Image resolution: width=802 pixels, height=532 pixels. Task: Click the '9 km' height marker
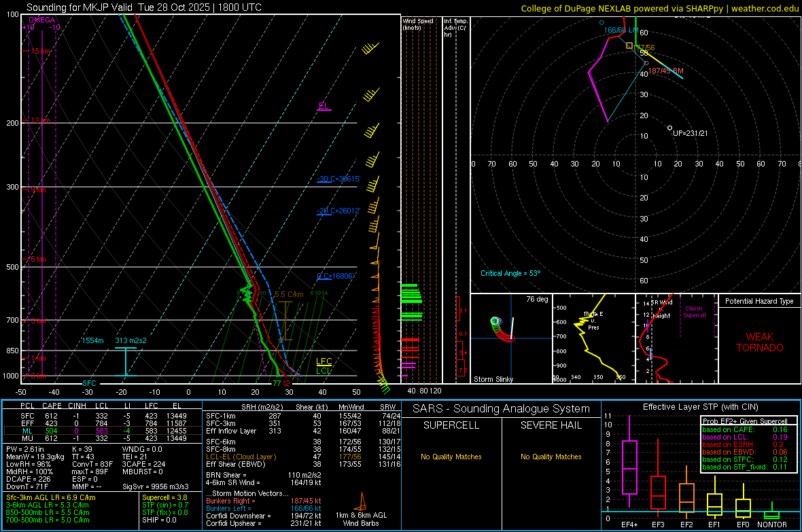pyautogui.click(x=38, y=190)
